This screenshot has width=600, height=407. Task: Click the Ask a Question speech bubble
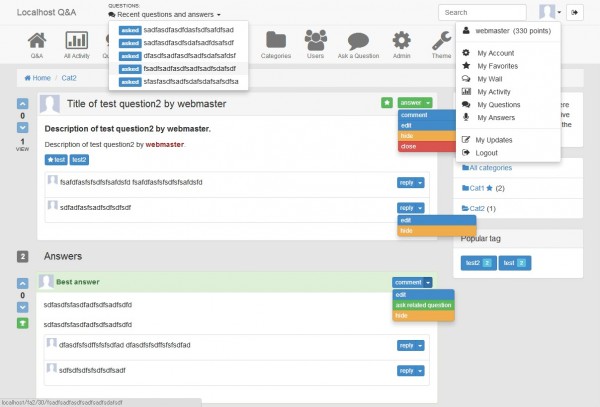[358, 44]
